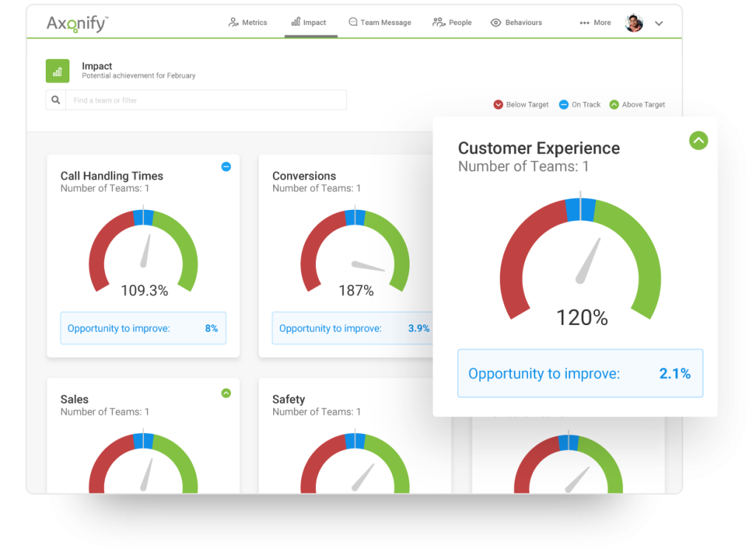Open the Behaviours tab
Image resolution: width=756 pixels, height=549 pixels.
click(516, 23)
